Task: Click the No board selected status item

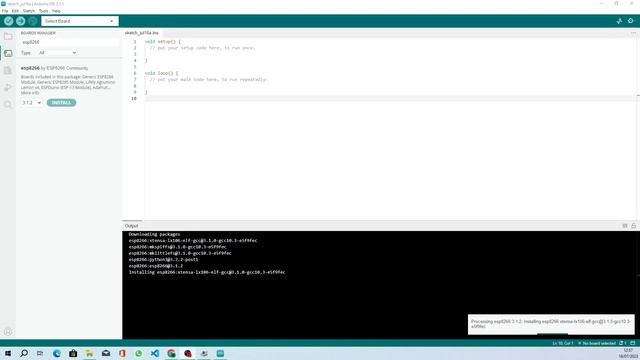Action: click(597, 343)
